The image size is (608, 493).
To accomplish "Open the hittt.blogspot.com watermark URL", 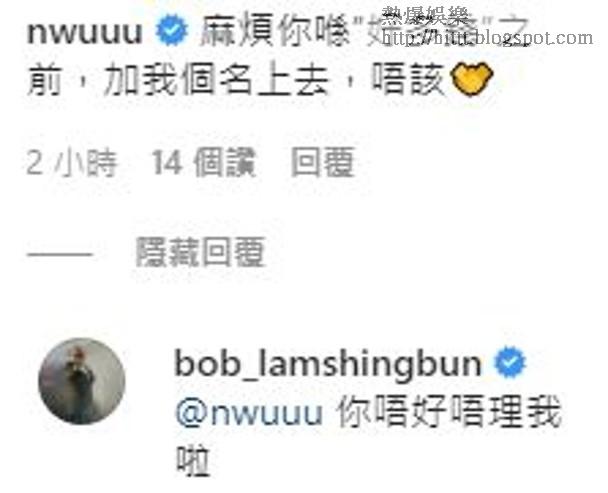I will pos(487,38).
